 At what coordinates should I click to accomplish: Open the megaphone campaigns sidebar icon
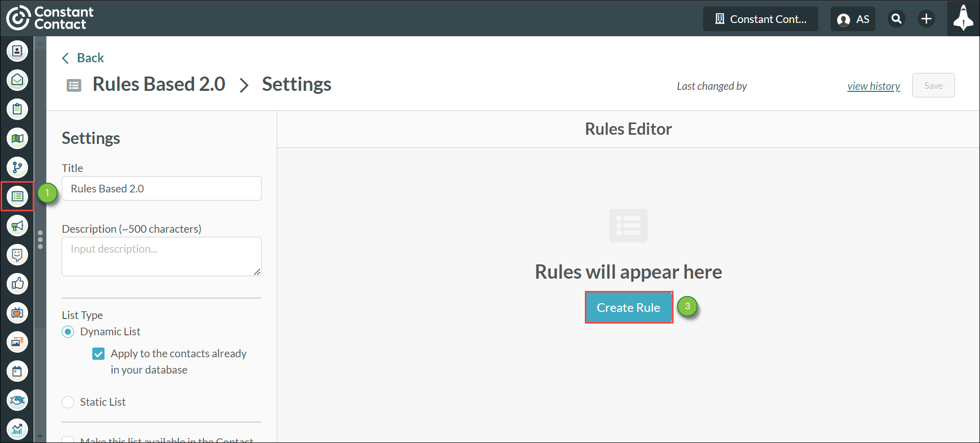point(17,226)
